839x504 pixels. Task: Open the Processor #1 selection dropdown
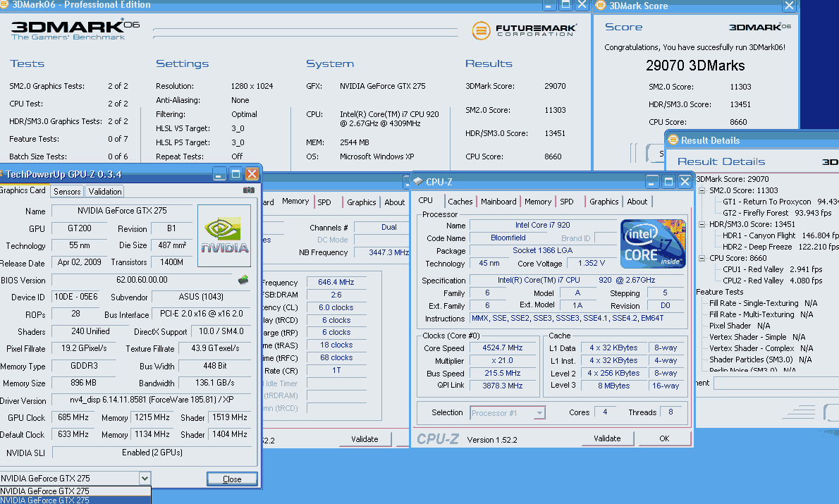tap(539, 412)
